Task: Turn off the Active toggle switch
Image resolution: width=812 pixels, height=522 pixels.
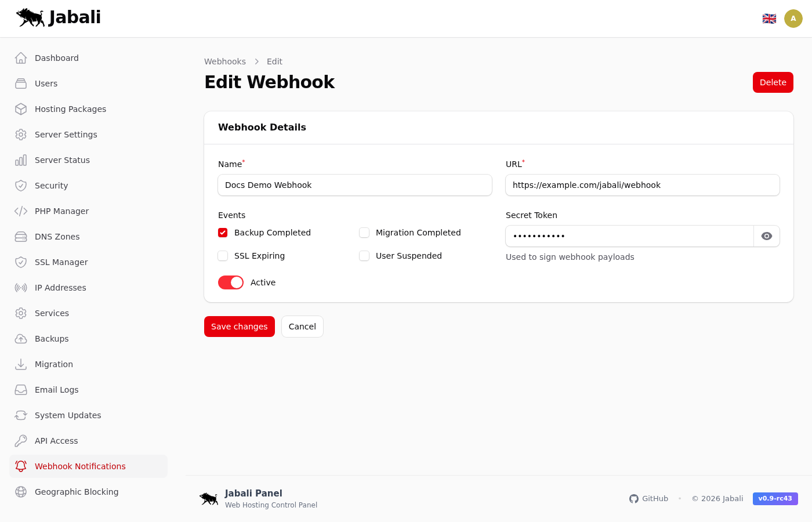Action: click(231, 282)
